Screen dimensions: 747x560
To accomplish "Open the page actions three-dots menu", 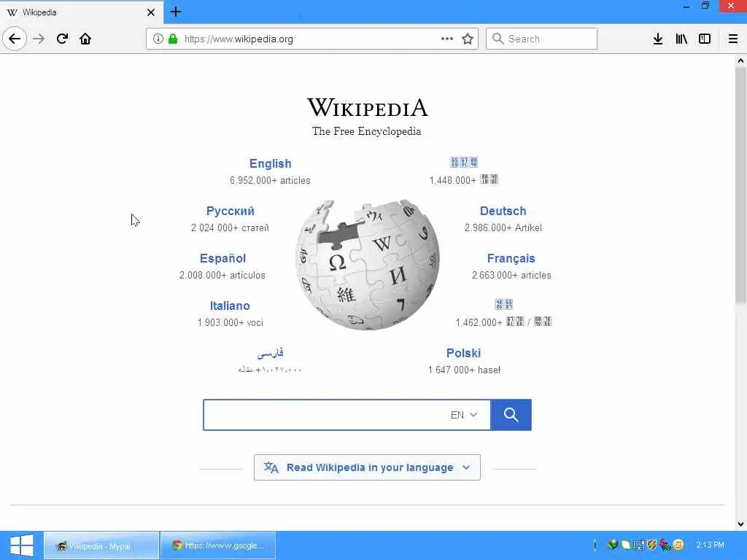I will (447, 39).
